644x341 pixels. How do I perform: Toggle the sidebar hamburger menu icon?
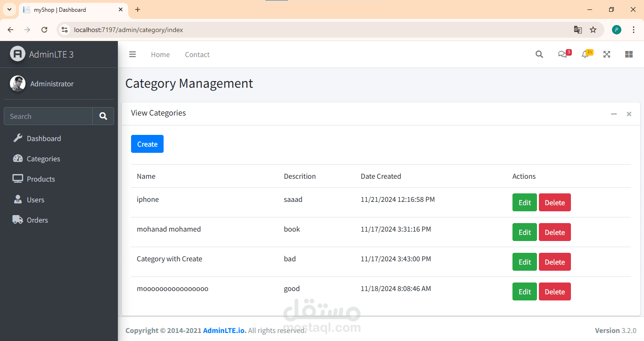pos(132,54)
